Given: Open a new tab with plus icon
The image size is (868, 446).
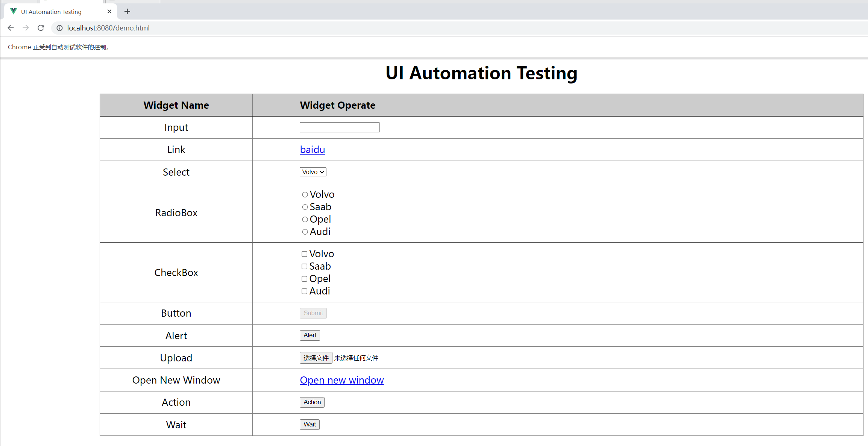Looking at the screenshot, I should [x=127, y=12].
